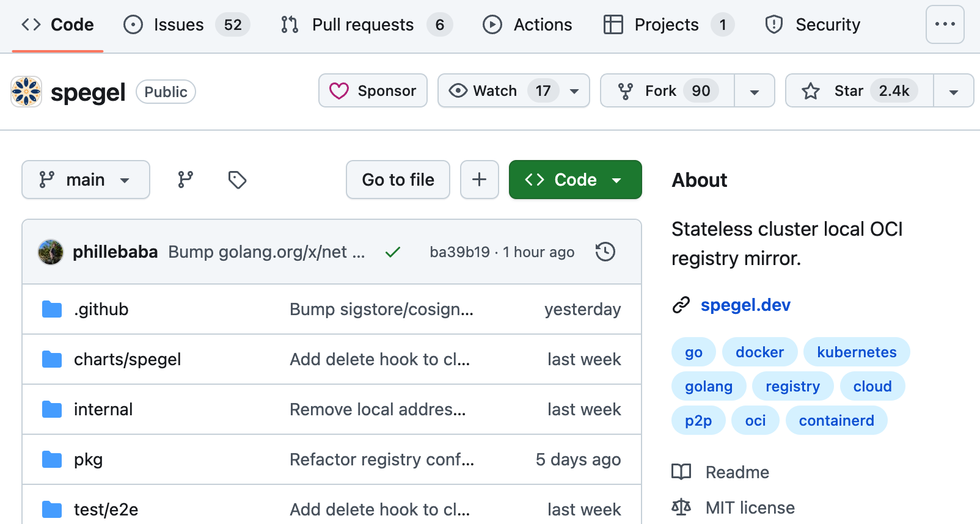This screenshot has width=980, height=524.
Task: Open the tags icon
Action: point(237,180)
